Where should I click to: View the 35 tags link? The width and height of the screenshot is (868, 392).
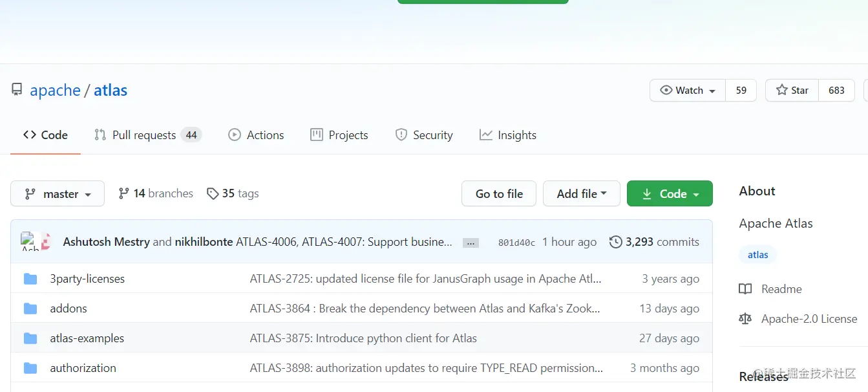pos(233,193)
